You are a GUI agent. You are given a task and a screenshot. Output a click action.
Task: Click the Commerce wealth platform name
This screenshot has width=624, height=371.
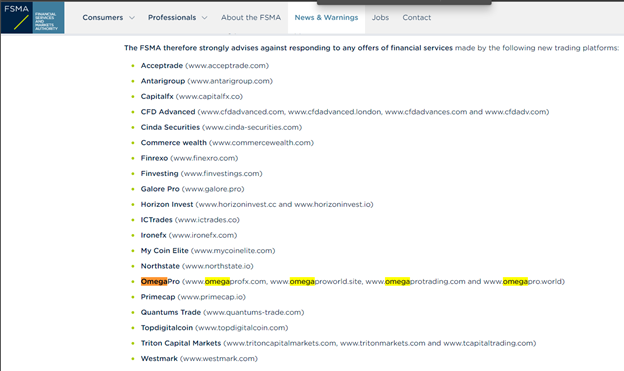[x=174, y=143]
